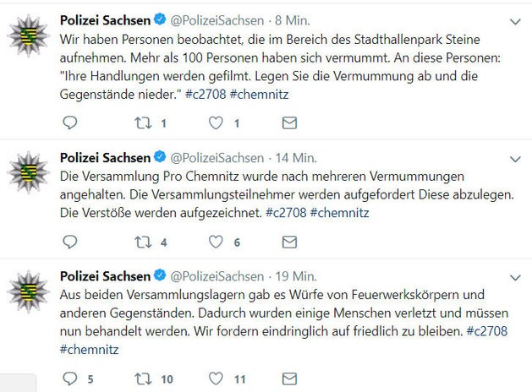The width and height of the screenshot is (532, 392).
Task: Like the Pro Chemnitz assembly tweet
Action: pos(216,242)
